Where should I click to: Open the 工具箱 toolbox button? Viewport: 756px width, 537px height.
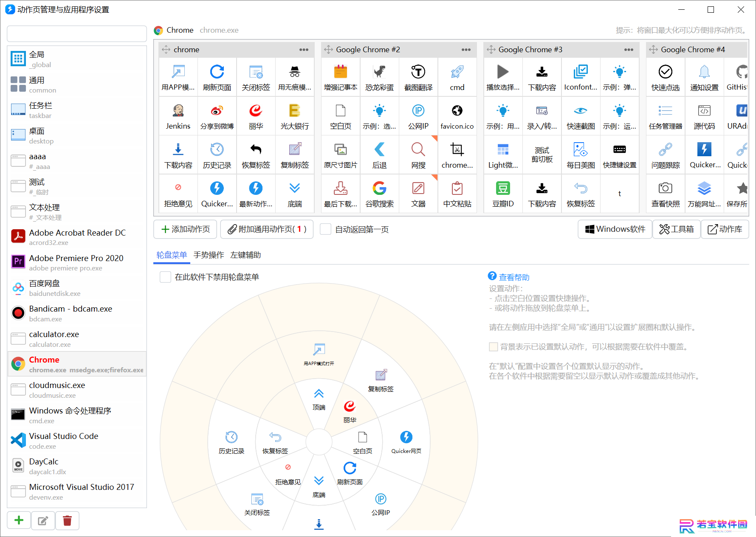tap(676, 229)
